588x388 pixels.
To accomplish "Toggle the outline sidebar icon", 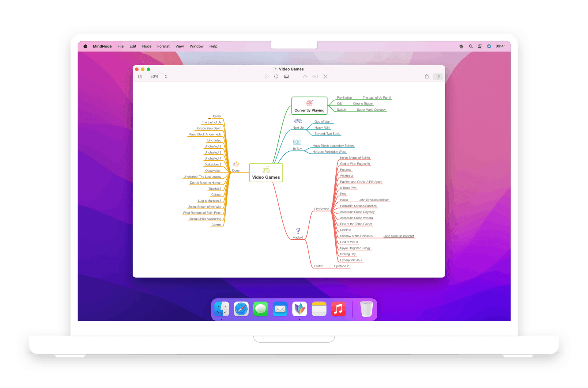I will [140, 77].
